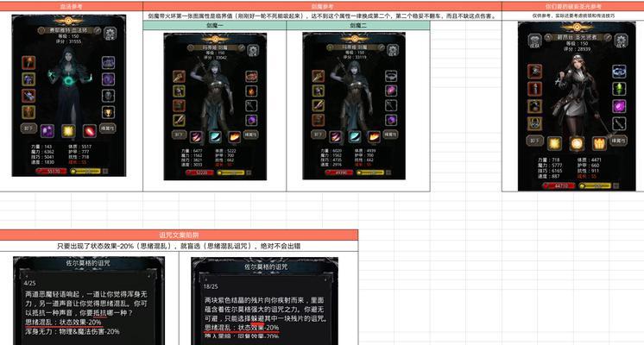Click 卸下 button on 圣光贤者 panel
Image resolution: width=644 pixels, height=345 pixels.
point(534,141)
